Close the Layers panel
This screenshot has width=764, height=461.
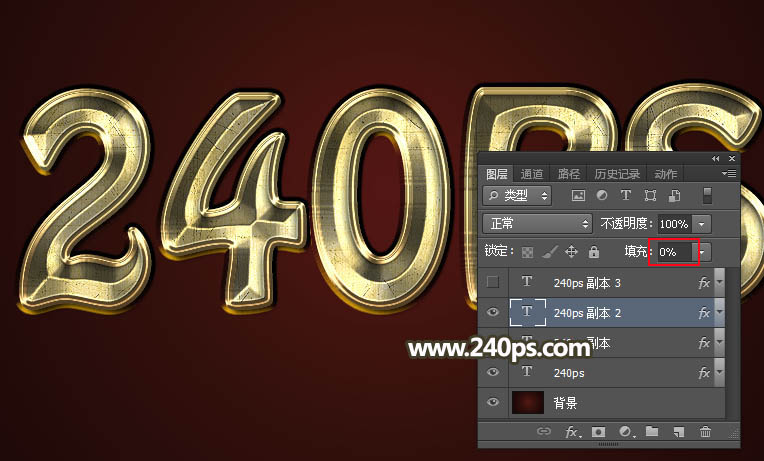pos(732,159)
